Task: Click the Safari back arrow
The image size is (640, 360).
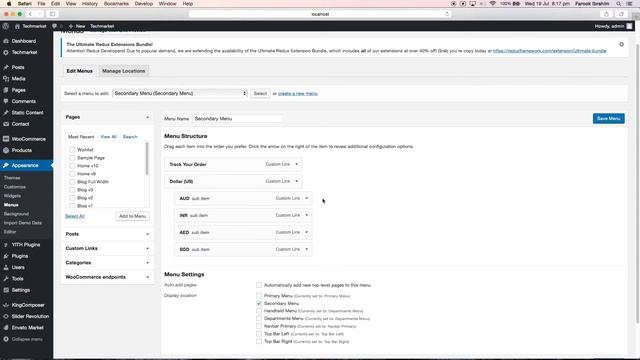Action: [x=30, y=14]
